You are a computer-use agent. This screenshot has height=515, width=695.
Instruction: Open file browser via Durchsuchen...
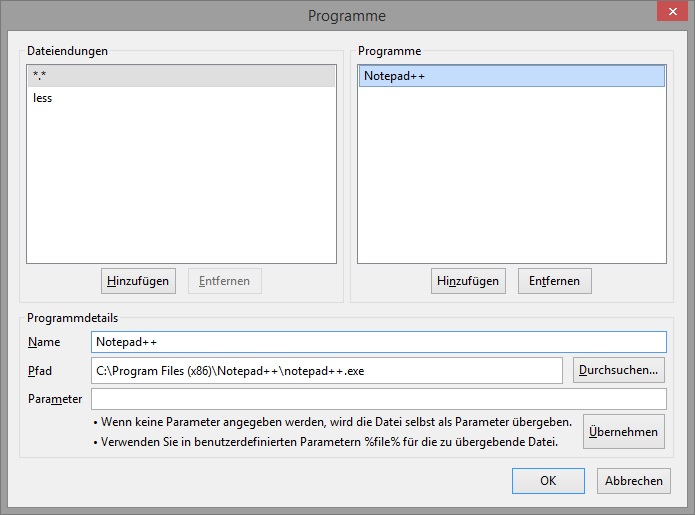coord(619,370)
